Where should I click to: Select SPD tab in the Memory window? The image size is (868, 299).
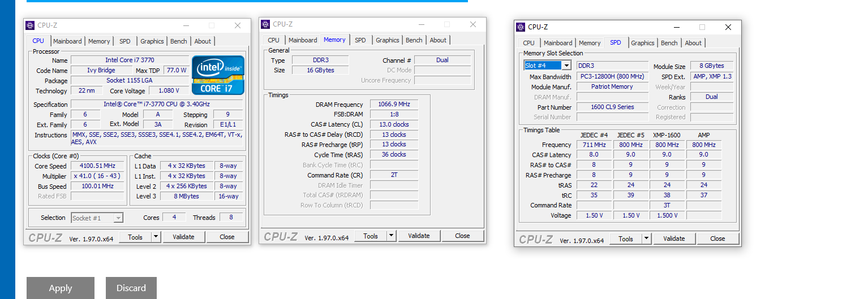(x=360, y=40)
